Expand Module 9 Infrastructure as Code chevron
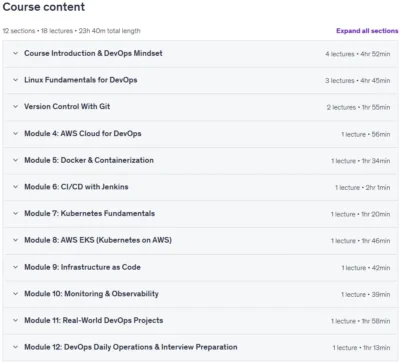 [15, 267]
